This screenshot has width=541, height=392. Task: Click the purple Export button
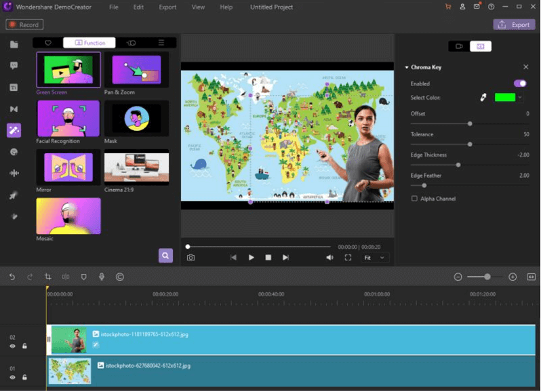coord(514,24)
